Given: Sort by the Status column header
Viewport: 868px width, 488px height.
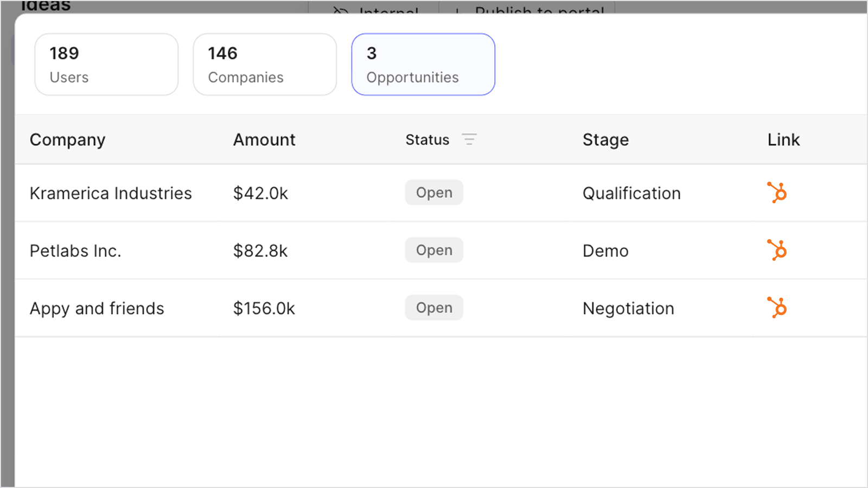Looking at the screenshot, I should point(427,140).
